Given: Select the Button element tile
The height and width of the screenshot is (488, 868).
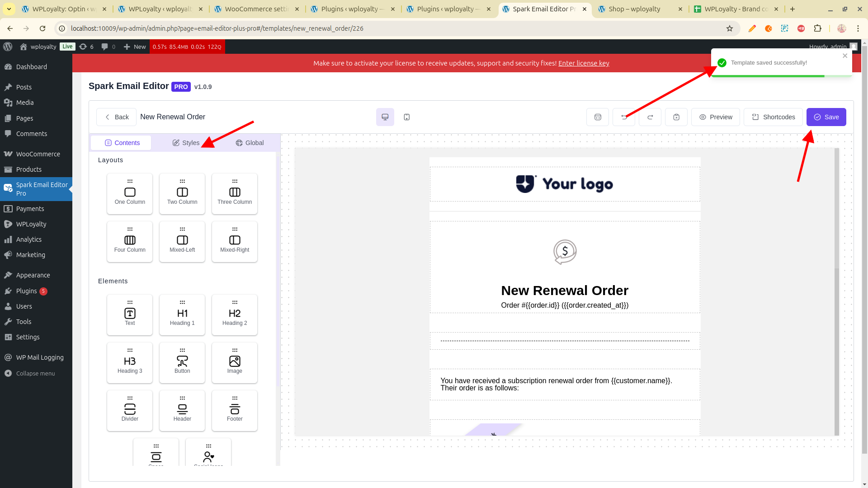Looking at the screenshot, I should 182,363.
